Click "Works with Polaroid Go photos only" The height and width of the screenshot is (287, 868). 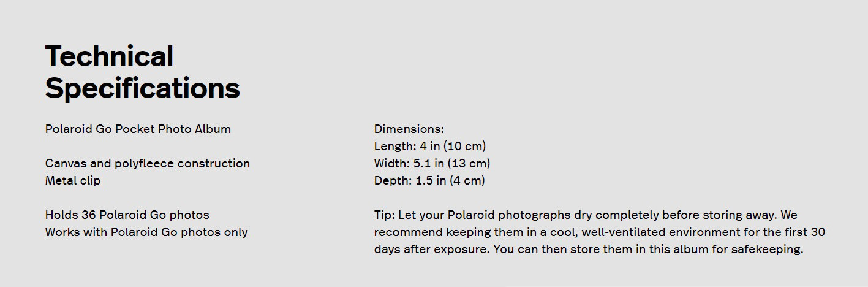146,232
